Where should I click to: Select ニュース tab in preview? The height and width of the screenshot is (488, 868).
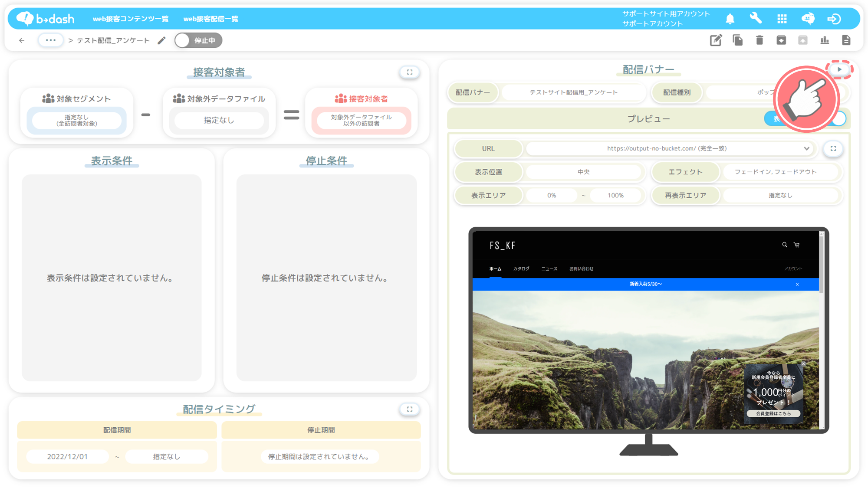tap(549, 269)
